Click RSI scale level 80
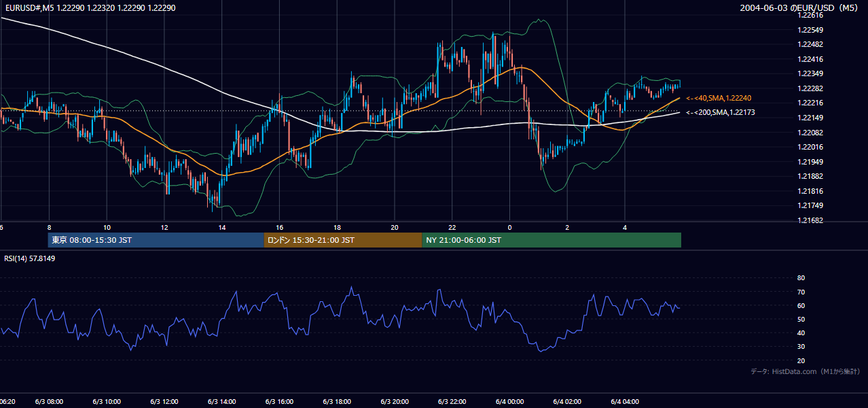 click(801, 278)
